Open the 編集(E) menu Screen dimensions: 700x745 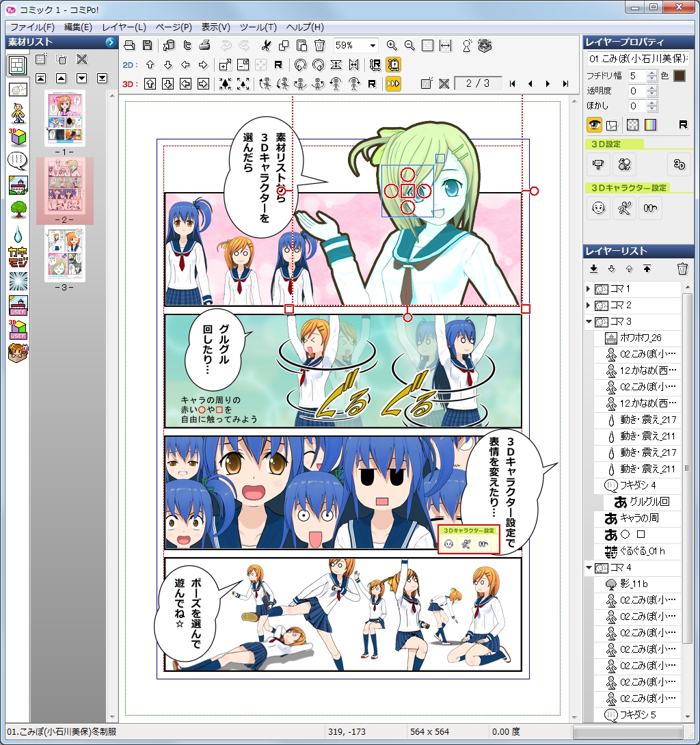[x=78, y=27]
